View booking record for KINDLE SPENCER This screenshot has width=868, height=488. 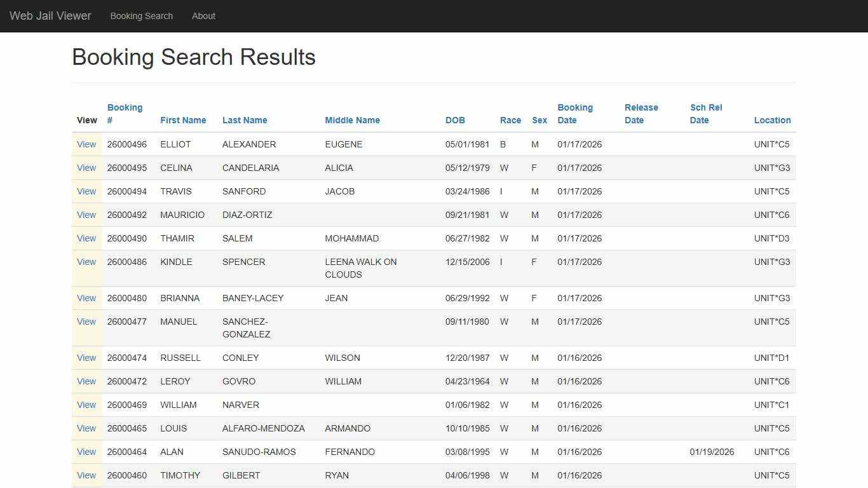86,262
